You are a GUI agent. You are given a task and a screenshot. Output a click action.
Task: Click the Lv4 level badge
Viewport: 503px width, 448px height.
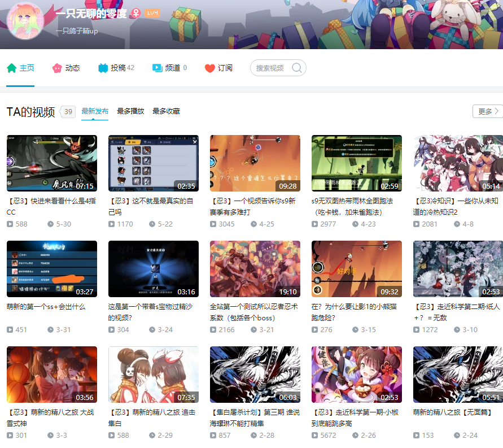click(x=152, y=13)
